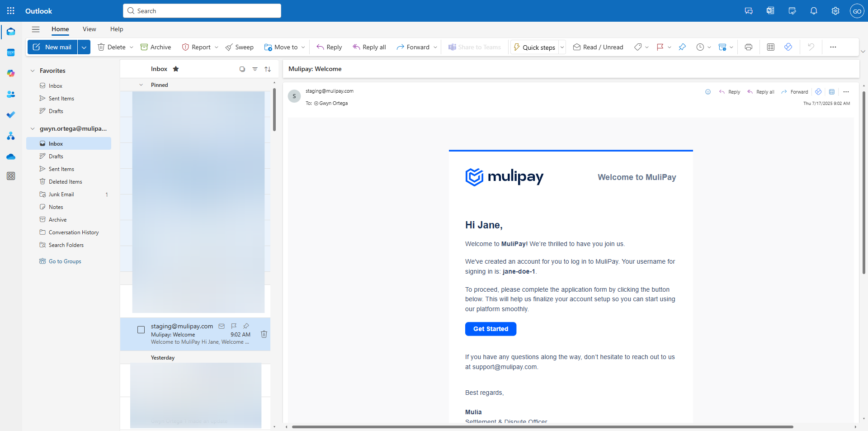Collapse the Pinned group in message list
868x431 pixels.
coord(141,85)
